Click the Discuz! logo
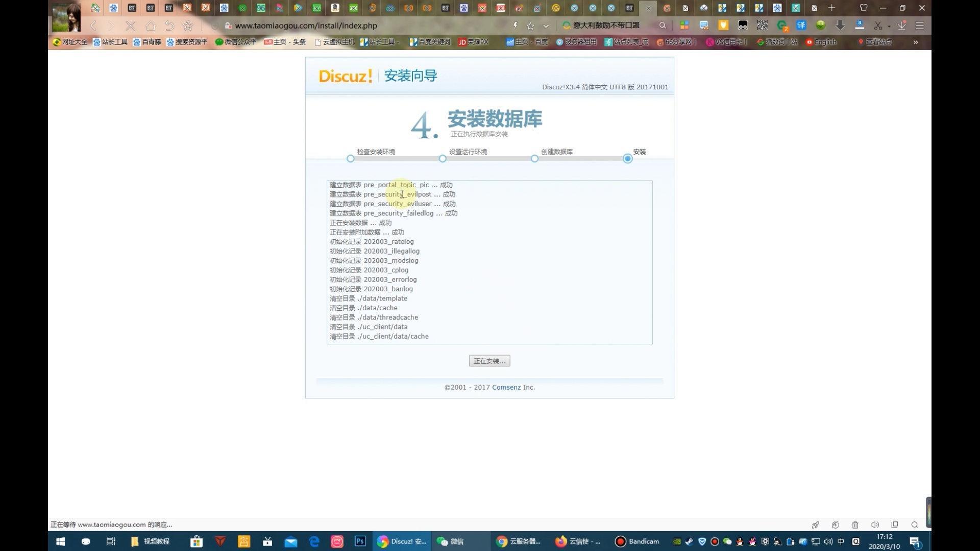 click(x=346, y=76)
